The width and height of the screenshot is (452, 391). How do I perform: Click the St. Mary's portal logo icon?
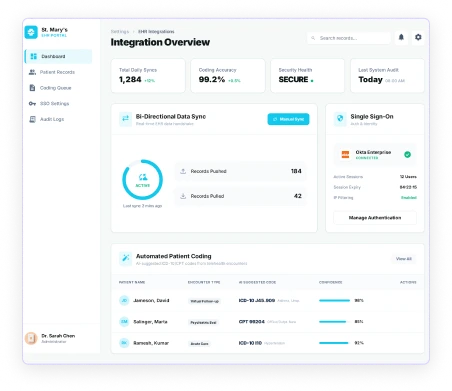pyautogui.click(x=31, y=32)
